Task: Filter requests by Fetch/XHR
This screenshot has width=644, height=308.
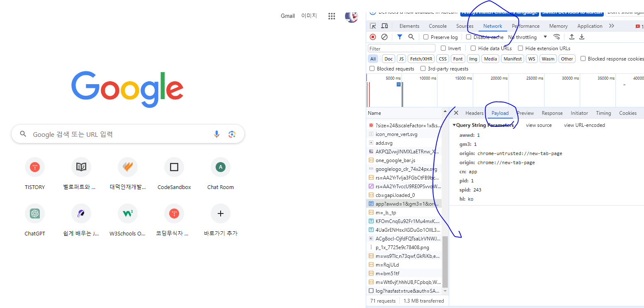Action: tap(421, 59)
